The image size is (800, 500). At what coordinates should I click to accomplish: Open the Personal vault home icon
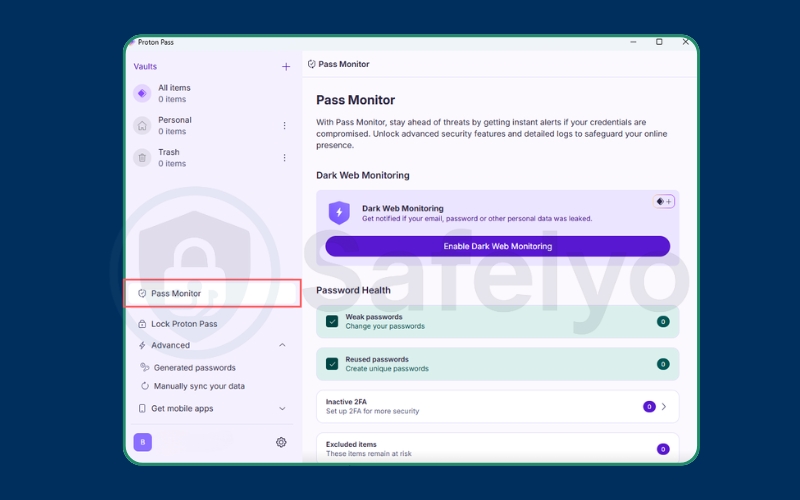pyautogui.click(x=142, y=125)
